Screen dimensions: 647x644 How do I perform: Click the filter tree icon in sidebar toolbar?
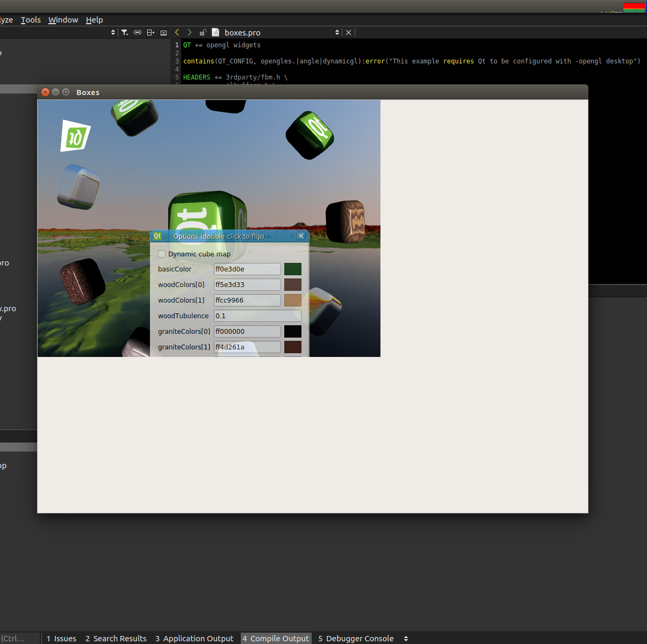click(x=125, y=32)
